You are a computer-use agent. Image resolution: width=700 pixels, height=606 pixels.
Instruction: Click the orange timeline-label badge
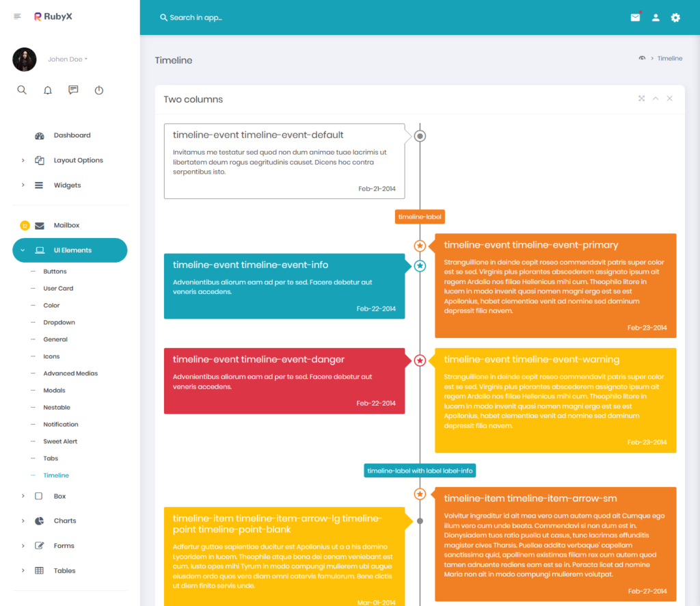(420, 216)
